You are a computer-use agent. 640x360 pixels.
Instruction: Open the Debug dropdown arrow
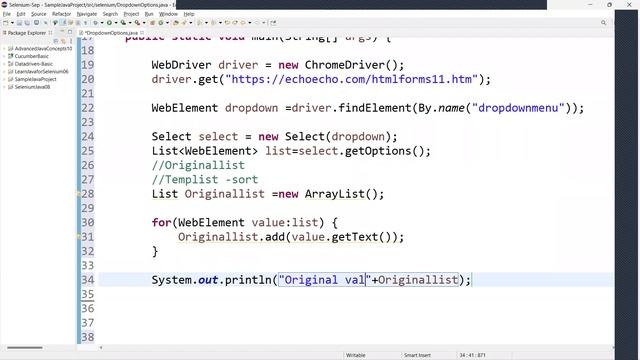[x=102, y=23]
